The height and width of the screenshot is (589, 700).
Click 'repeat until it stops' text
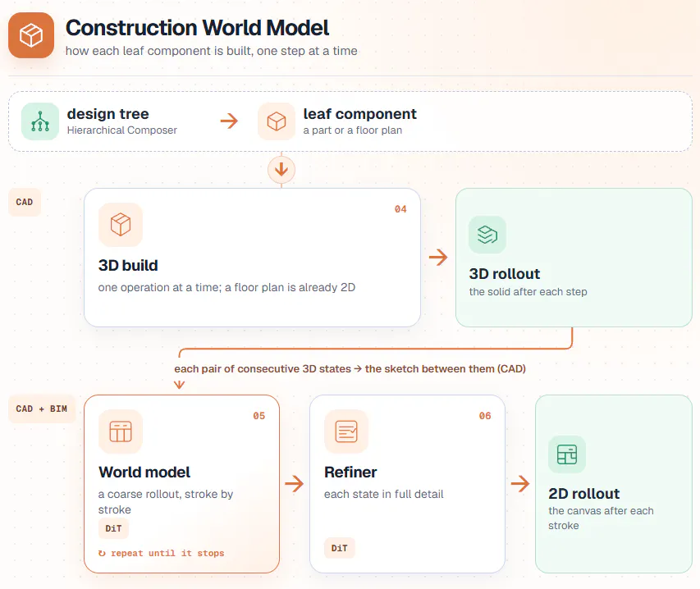click(167, 553)
